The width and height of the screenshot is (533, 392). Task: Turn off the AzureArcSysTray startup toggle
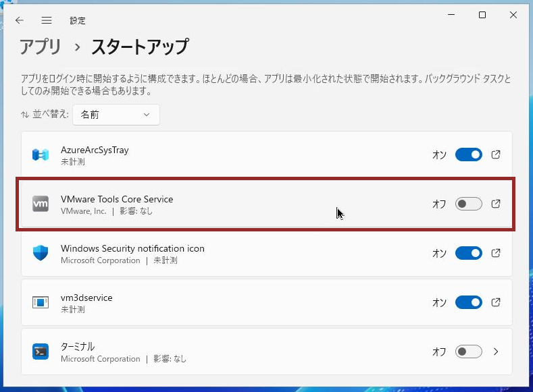468,155
